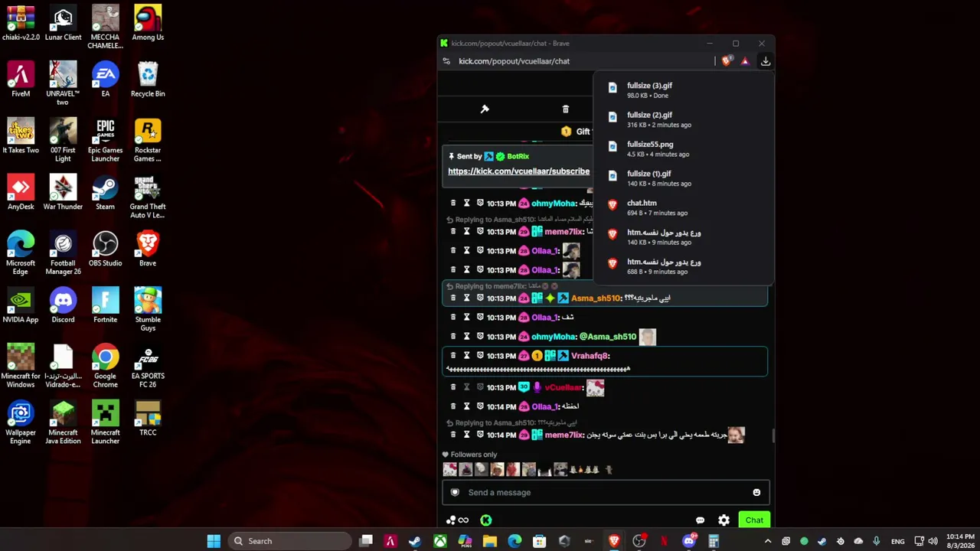Open Epic Games Launcher desktop icon
Image resolution: width=980 pixels, height=551 pixels.
click(x=105, y=141)
